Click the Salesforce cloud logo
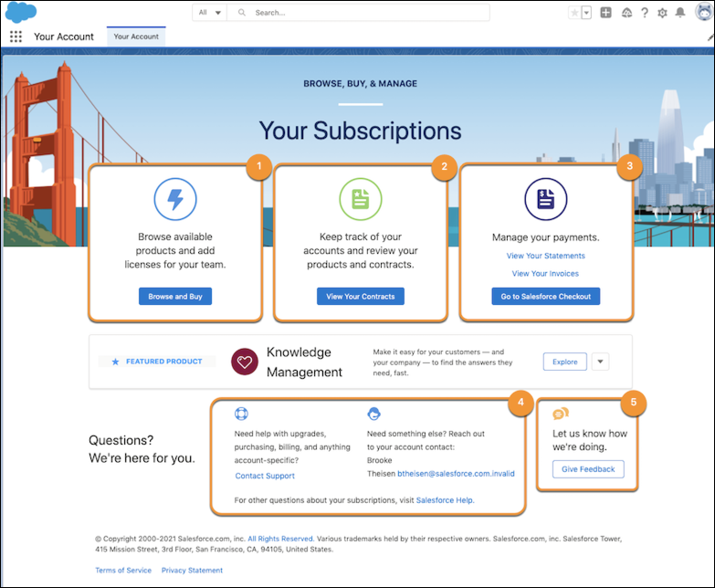 [20, 12]
